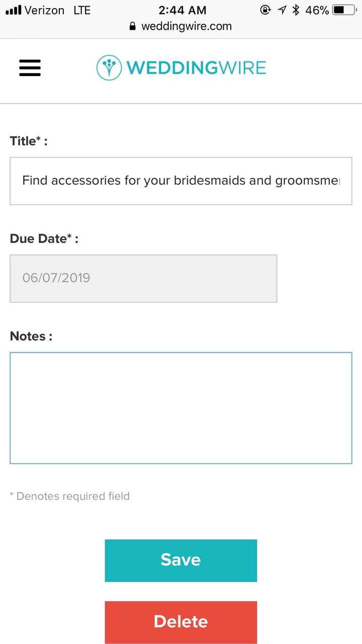
Task: Tap the 2:44 AM clock in status bar
Action: [x=182, y=10]
